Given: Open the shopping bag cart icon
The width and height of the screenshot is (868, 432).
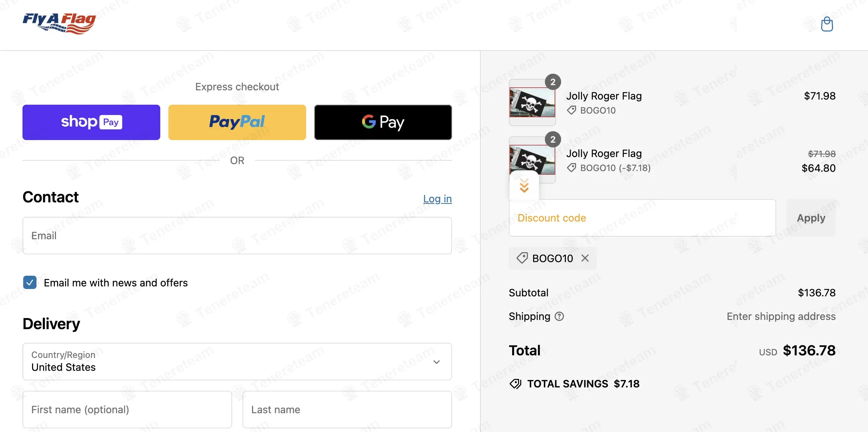Looking at the screenshot, I should click(827, 24).
